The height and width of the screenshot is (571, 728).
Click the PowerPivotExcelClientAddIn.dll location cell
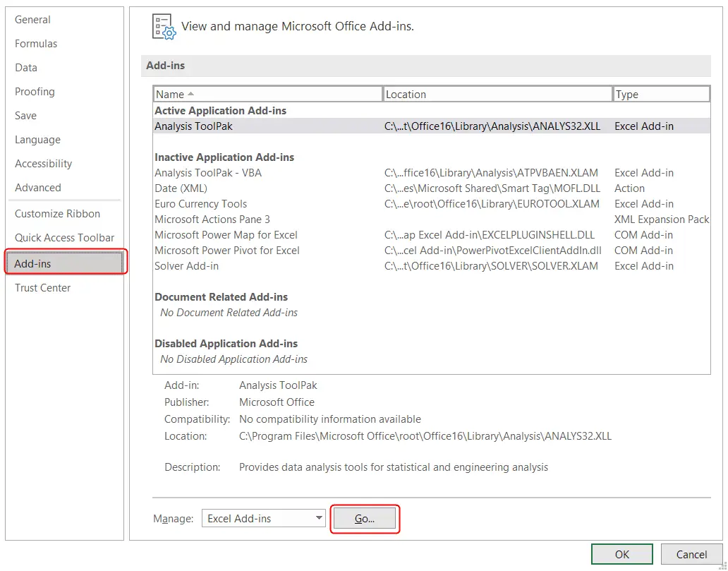[493, 251]
